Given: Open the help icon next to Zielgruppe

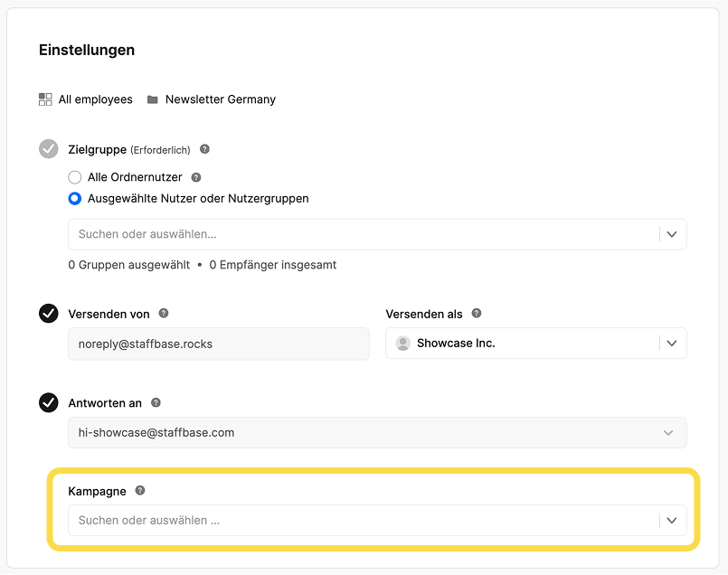Looking at the screenshot, I should pyautogui.click(x=204, y=149).
